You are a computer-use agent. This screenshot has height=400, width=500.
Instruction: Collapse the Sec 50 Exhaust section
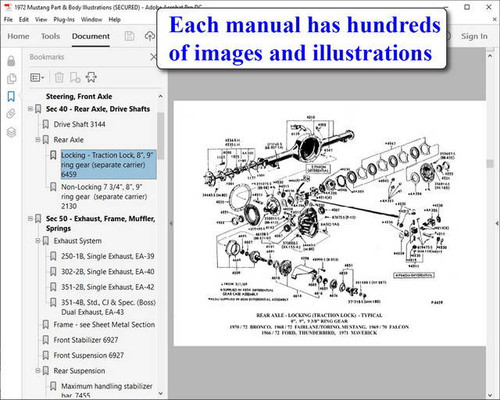click(30, 219)
